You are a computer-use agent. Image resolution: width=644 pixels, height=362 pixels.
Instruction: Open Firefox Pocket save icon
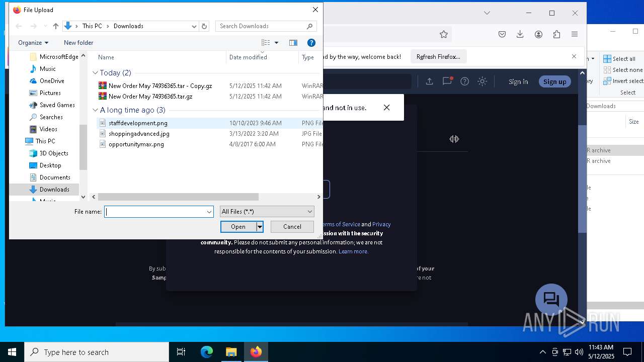pos(502,34)
